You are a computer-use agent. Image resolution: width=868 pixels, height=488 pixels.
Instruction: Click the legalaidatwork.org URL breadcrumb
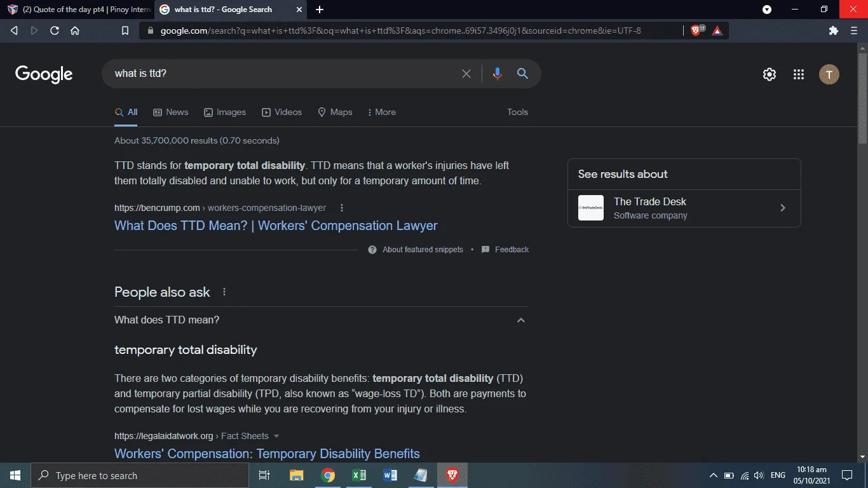pos(191,436)
